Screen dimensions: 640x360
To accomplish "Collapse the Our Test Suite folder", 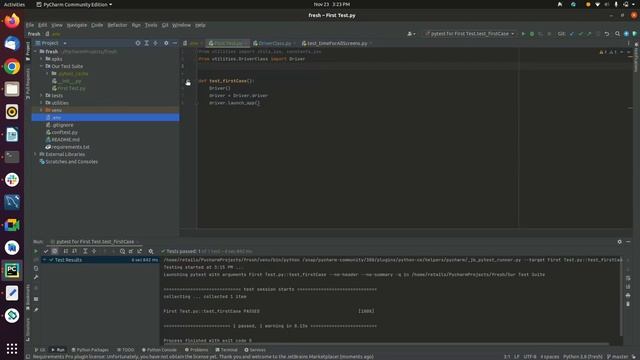I will 41,66.
